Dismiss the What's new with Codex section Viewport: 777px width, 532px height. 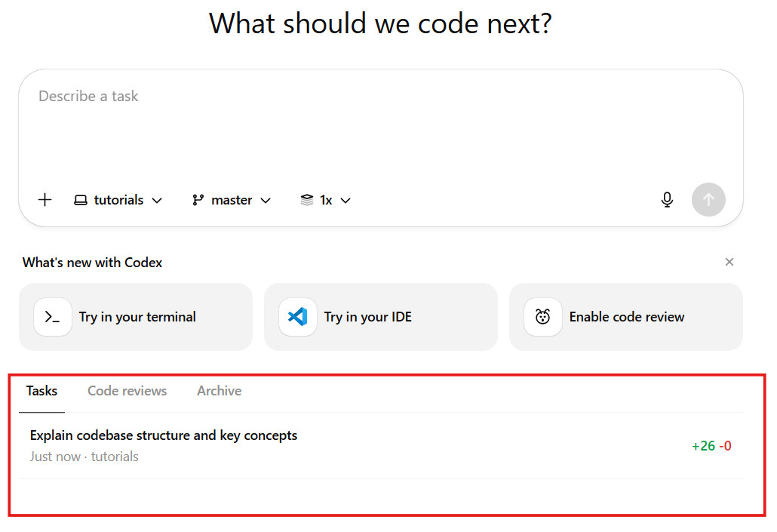729,262
